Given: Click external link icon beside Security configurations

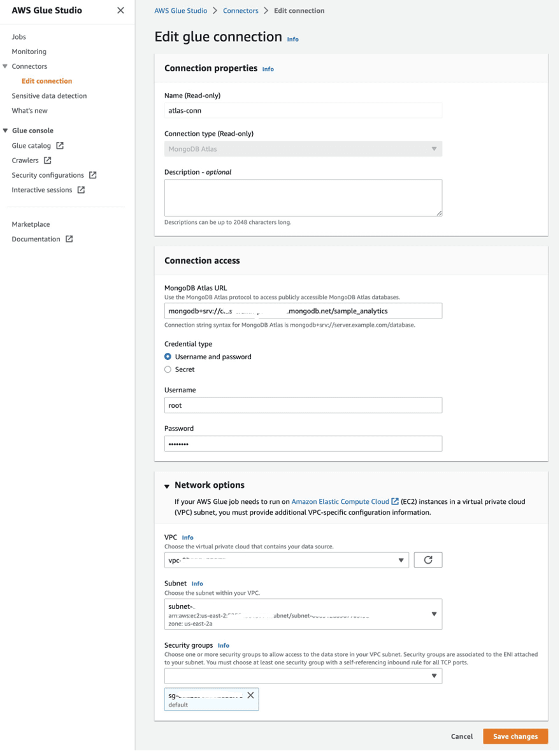Looking at the screenshot, I should [93, 175].
